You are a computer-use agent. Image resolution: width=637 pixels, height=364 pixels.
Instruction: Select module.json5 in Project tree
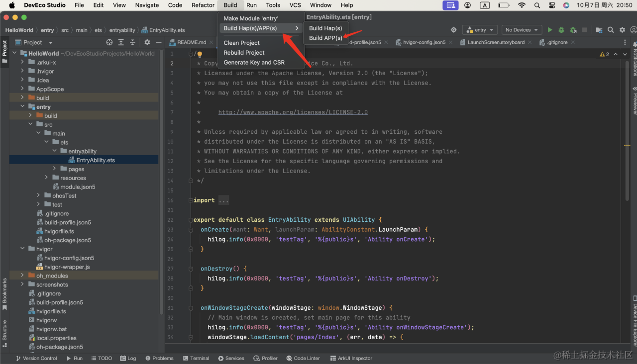coord(78,187)
